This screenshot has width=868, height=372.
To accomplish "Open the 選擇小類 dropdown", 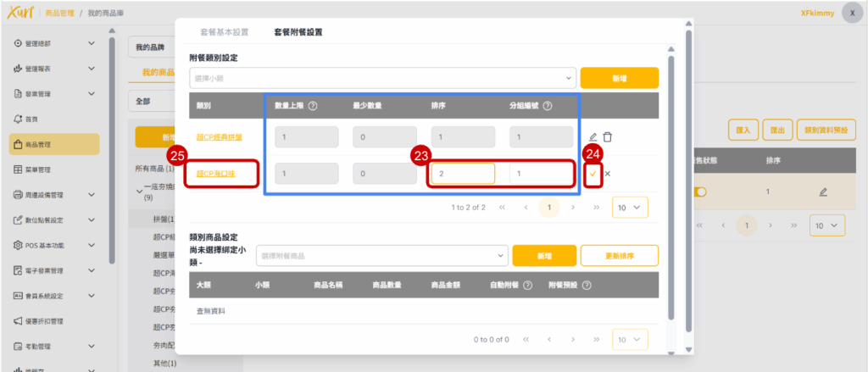I will click(382, 78).
